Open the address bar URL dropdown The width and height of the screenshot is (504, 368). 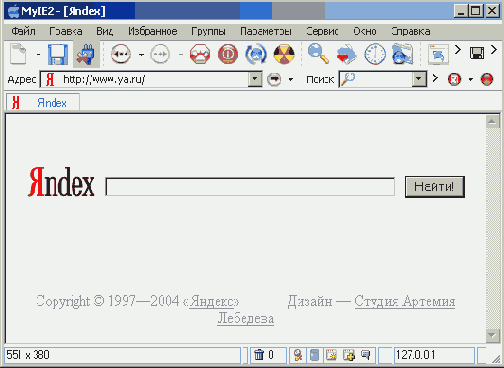coord(255,79)
